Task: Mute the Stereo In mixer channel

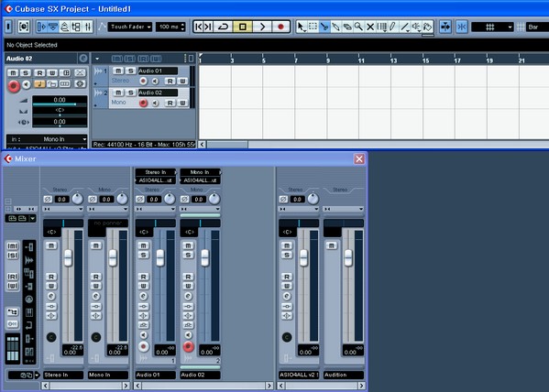Action: pos(51,245)
